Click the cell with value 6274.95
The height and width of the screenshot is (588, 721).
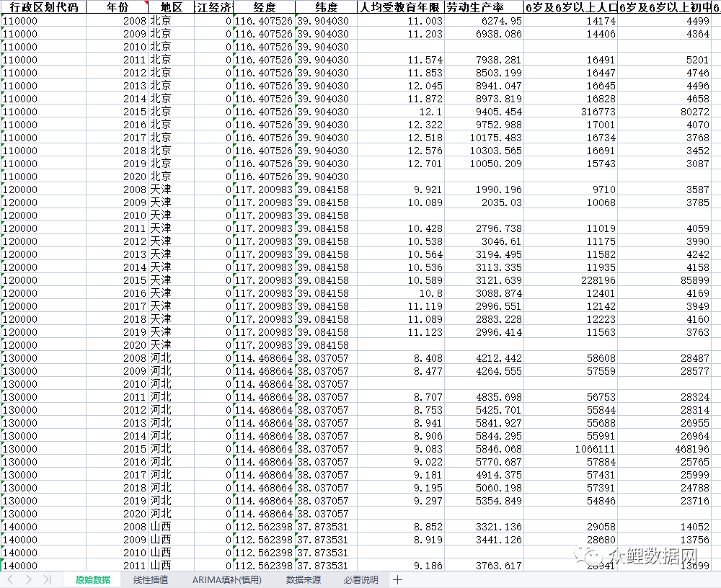tap(484, 21)
